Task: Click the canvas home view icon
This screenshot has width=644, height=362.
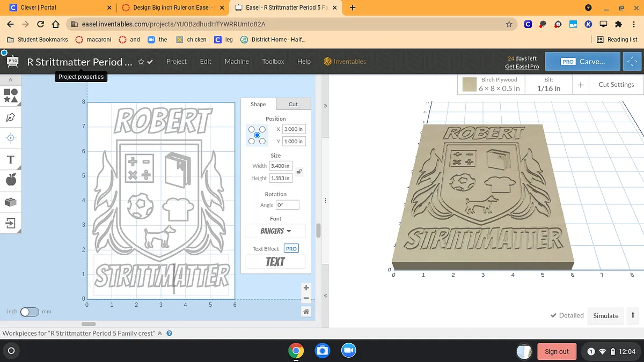Action: pos(306,312)
